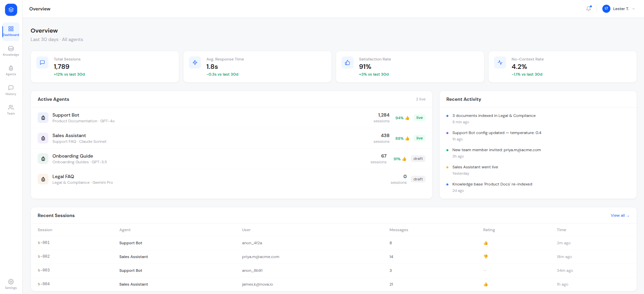Click the draft badge for Onboarding Guide
The image size is (644, 294).
coord(418,159)
